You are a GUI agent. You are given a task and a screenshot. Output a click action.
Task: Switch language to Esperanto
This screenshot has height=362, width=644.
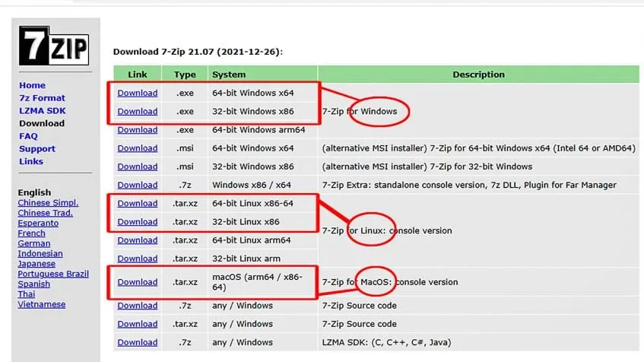point(38,223)
